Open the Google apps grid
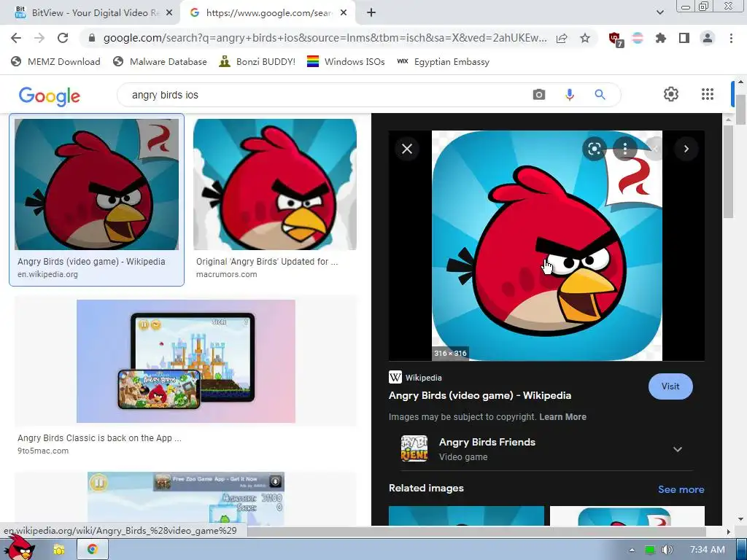 [708, 94]
